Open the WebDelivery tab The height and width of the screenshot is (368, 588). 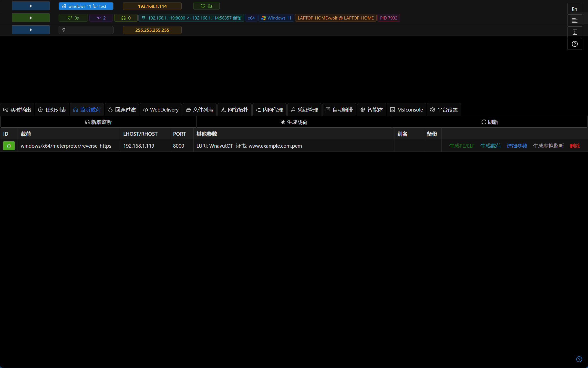(161, 110)
